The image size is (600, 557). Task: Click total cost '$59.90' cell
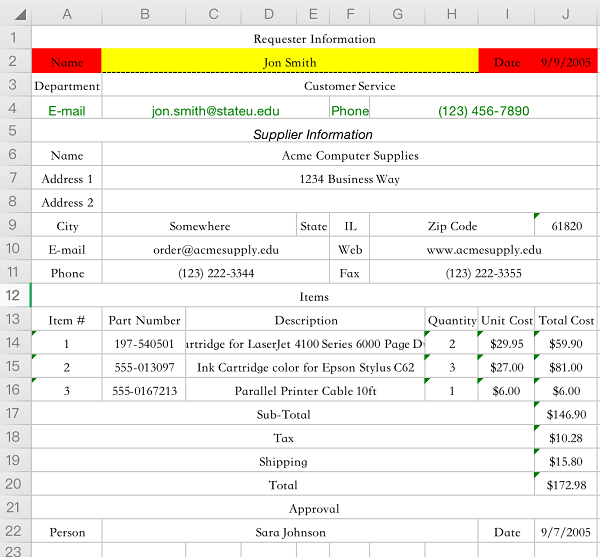click(566, 343)
